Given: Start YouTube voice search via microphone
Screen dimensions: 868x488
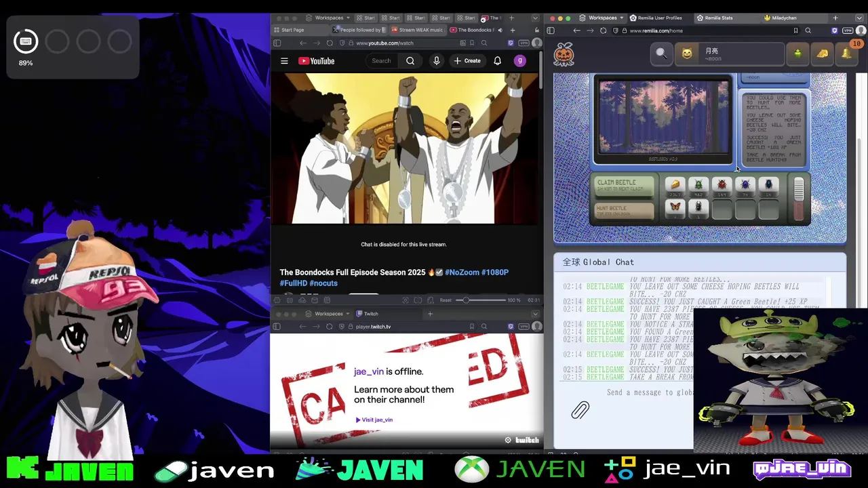Looking at the screenshot, I should 437,61.
